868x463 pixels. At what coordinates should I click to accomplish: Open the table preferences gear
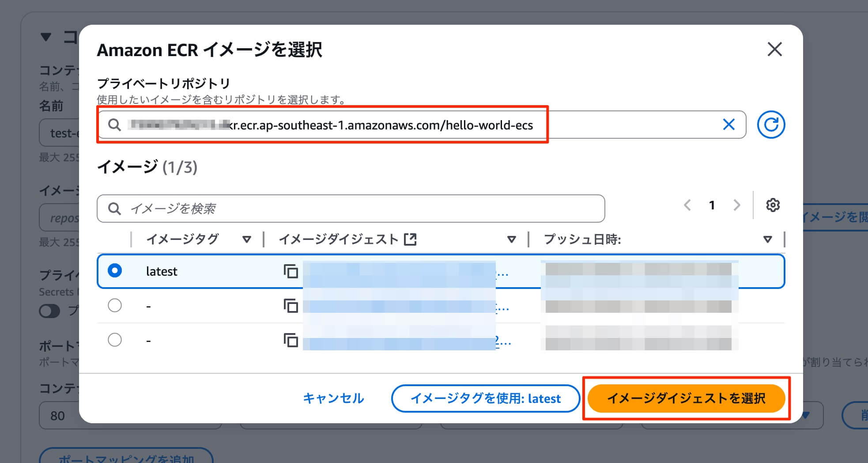[773, 205]
